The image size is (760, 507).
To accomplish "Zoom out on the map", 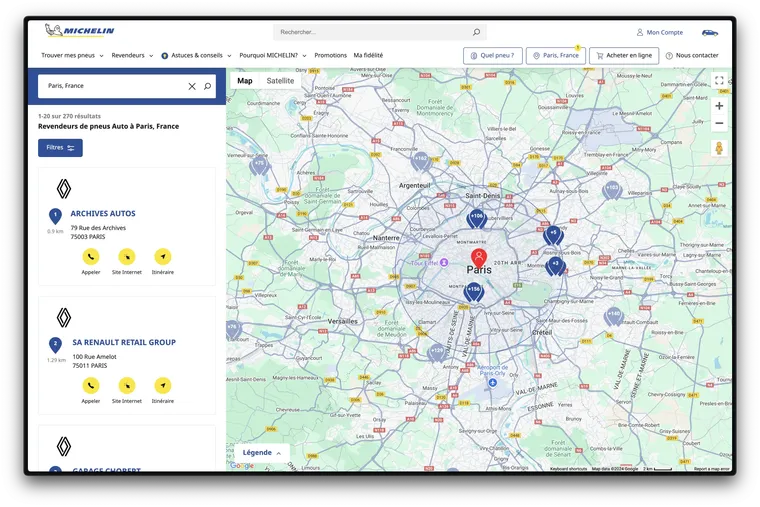I will tap(719, 123).
